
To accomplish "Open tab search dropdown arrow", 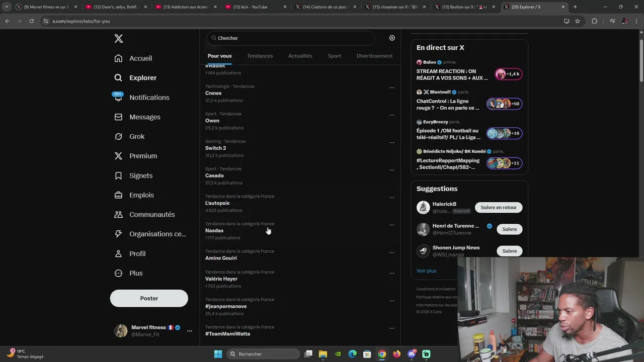I will pyautogui.click(x=7, y=7).
